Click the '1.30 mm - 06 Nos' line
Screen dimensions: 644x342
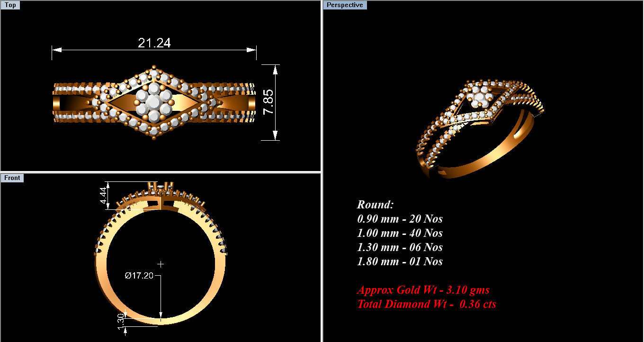point(400,247)
